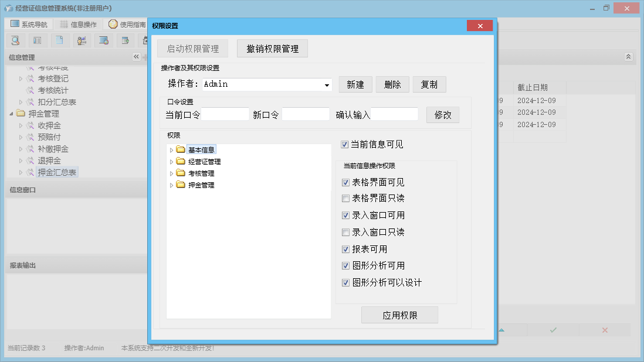Click the red X cancel icon in main window
Screen dimensions: 644x362
click(x=605, y=330)
